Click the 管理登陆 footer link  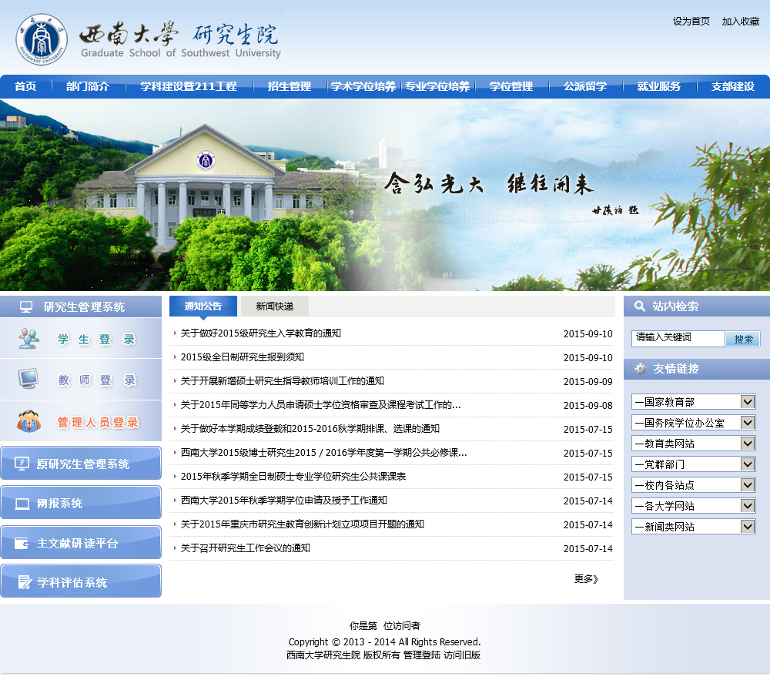422,655
